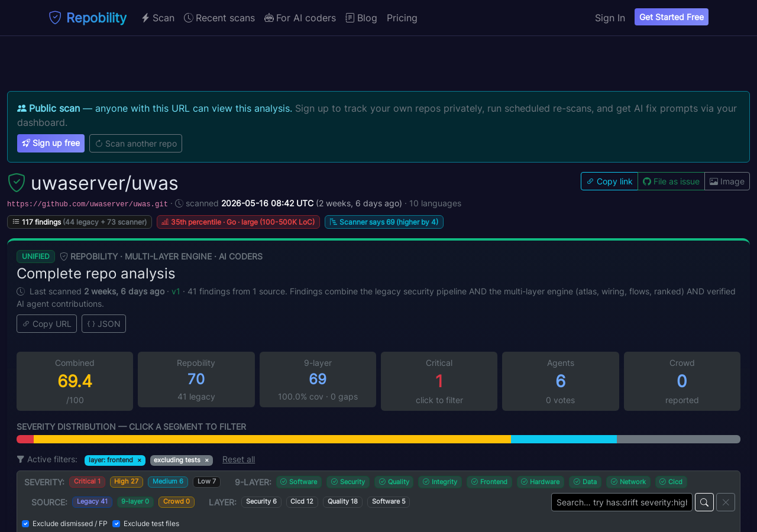This screenshot has width=757, height=532.
Task: Click the Image export button
Action: click(727, 181)
